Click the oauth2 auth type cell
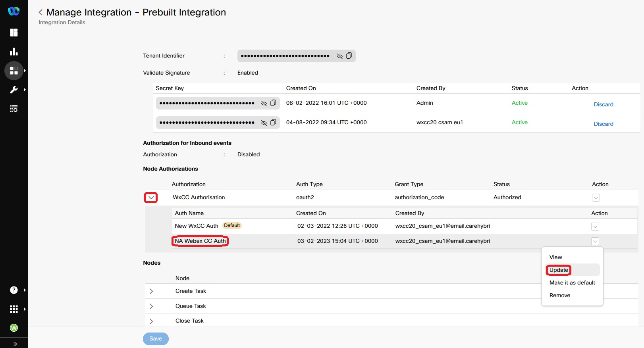 pyautogui.click(x=305, y=197)
